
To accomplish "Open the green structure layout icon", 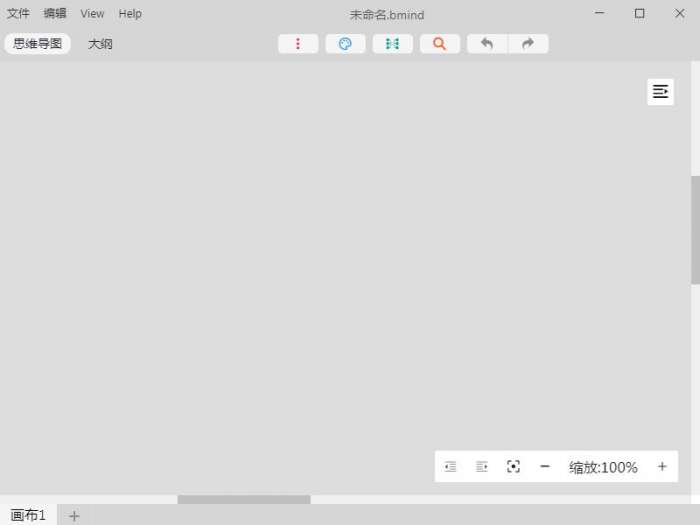I will (x=392, y=44).
